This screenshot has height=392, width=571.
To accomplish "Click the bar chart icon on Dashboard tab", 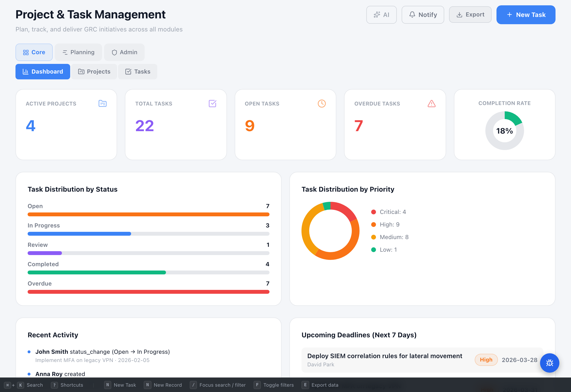I will pyautogui.click(x=26, y=72).
